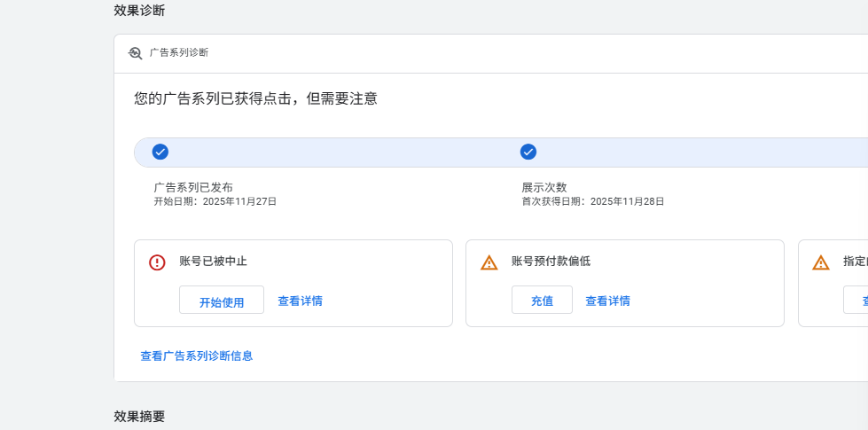Open 查看详情 in the 账号已被中止 card
Image resolution: width=868 pixels, height=430 pixels.
300,301
